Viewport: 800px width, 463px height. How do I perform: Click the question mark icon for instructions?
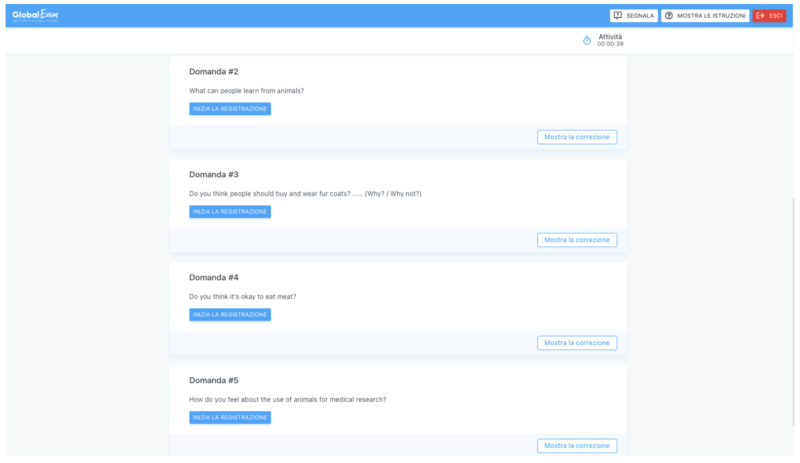(669, 16)
